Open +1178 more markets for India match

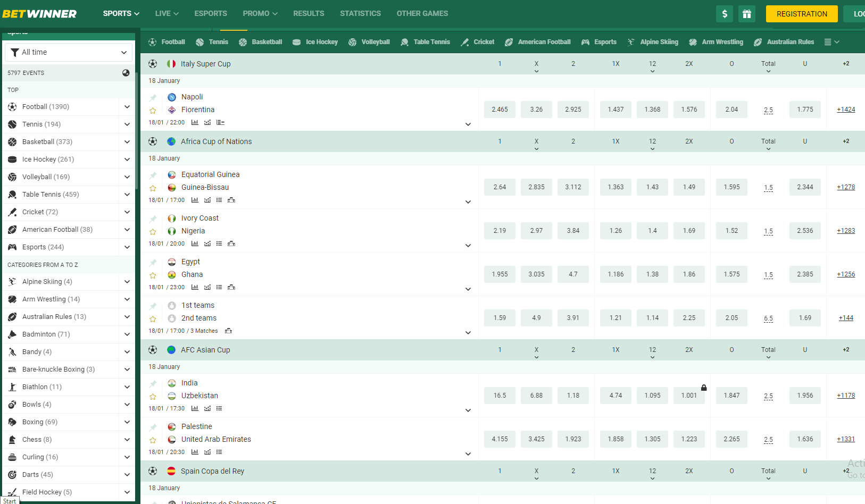click(x=846, y=396)
